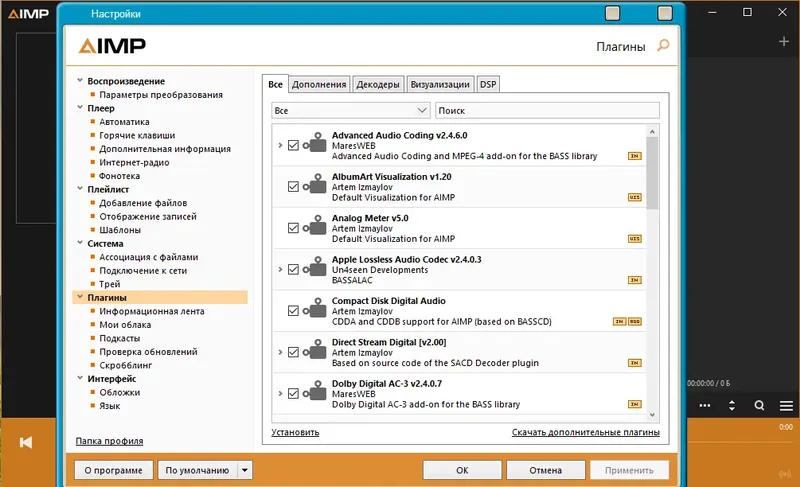Viewport: 800px width, 487px height.
Task: Click the search icon in AIMP player toolbar
Action: [759, 405]
